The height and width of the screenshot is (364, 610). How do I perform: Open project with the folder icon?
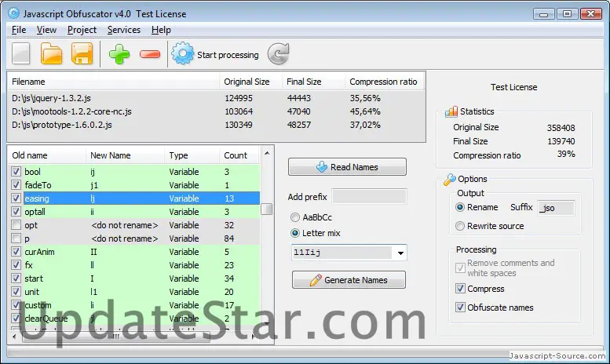[x=51, y=53]
